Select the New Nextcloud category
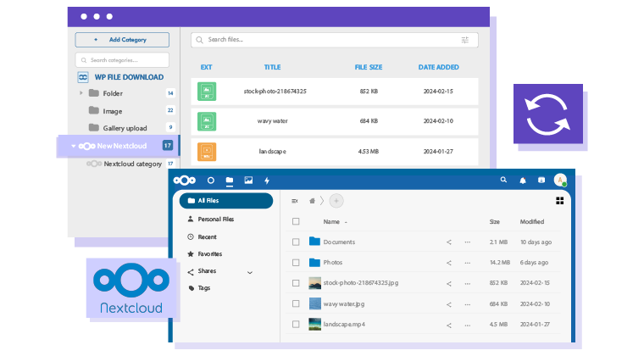 pos(121,146)
